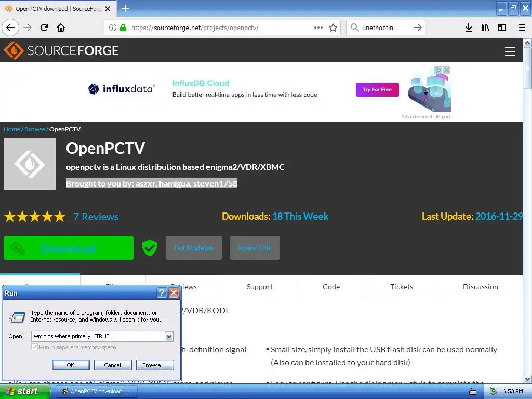
Task: Open a new tab with the plus icon
Action: tap(125, 8)
